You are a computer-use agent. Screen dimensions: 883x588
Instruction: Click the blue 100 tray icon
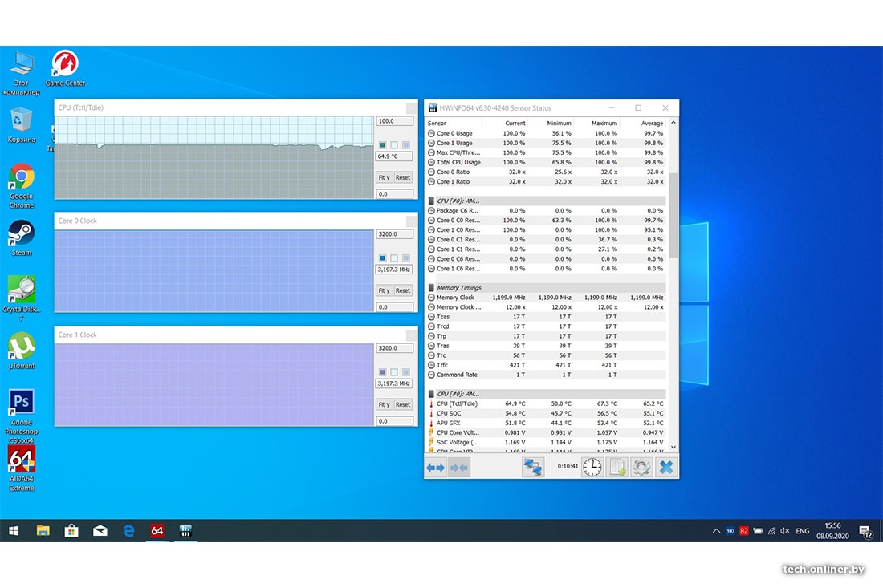coord(730,530)
